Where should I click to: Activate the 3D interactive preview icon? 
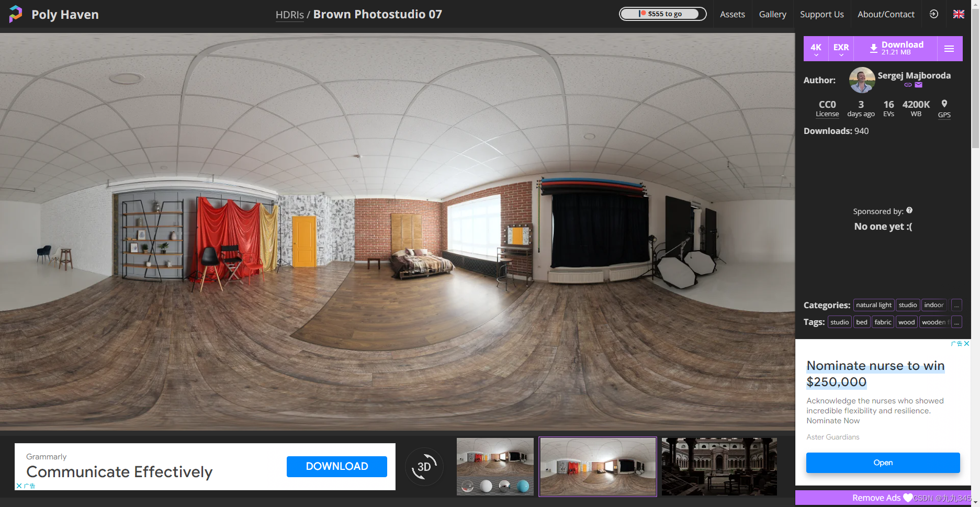pos(424,466)
